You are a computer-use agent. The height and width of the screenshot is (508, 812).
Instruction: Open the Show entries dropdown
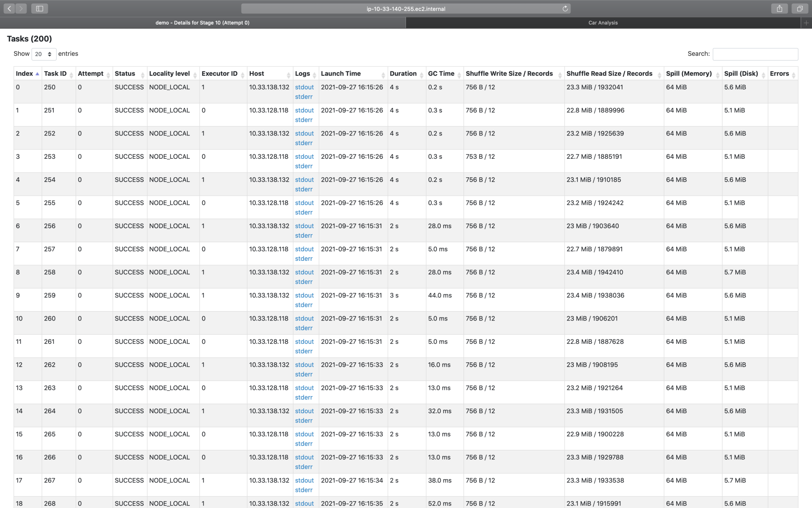[x=44, y=54]
